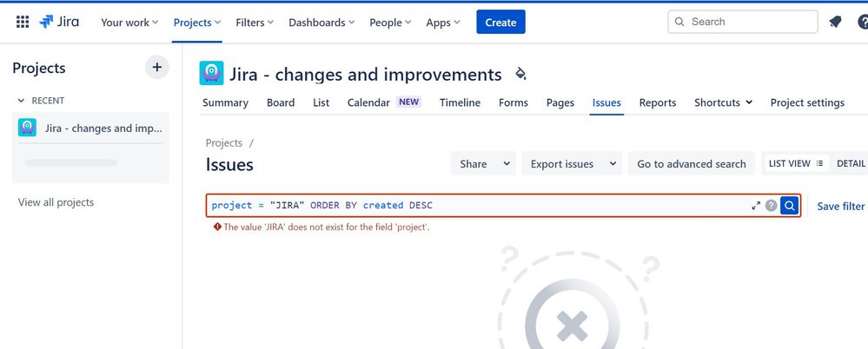The height and width of the screenshot is (349, 868).
Task: Click the Search input field
Action: [743, 22]
